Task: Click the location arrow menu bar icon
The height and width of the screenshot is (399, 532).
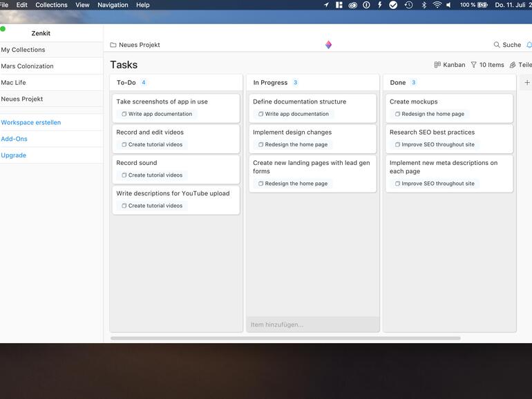Action: coord(326,5)
